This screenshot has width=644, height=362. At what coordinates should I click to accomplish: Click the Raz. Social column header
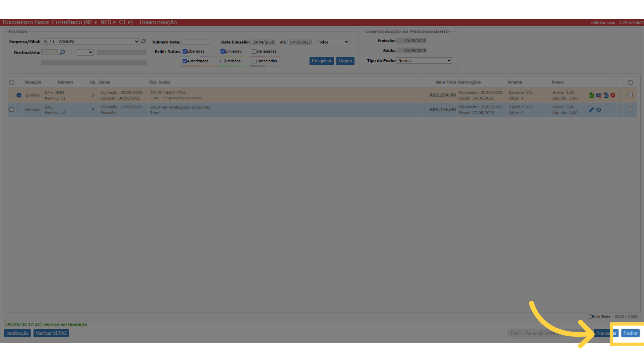click(x=160, y=82)
